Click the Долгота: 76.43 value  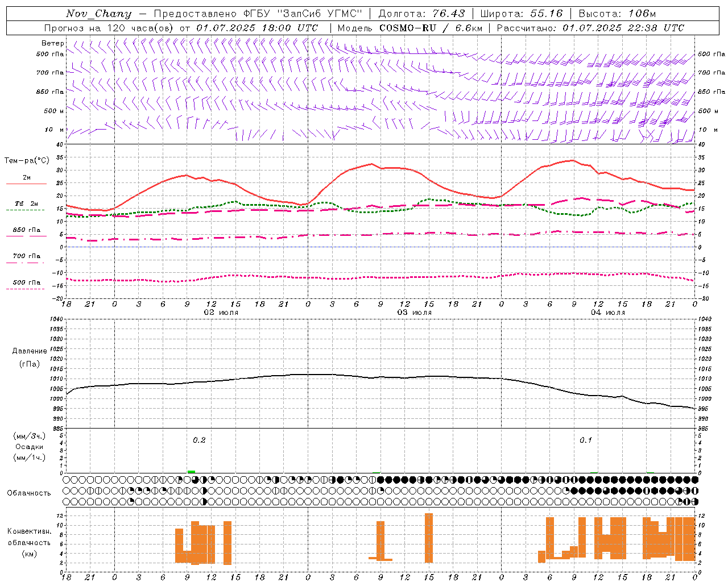point(421,14)
